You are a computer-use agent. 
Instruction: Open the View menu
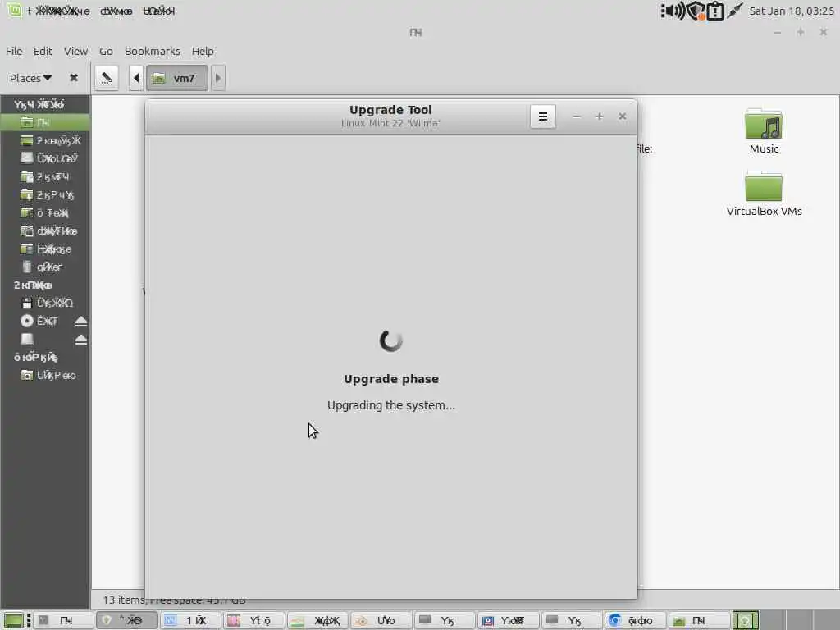coord(75,51)
